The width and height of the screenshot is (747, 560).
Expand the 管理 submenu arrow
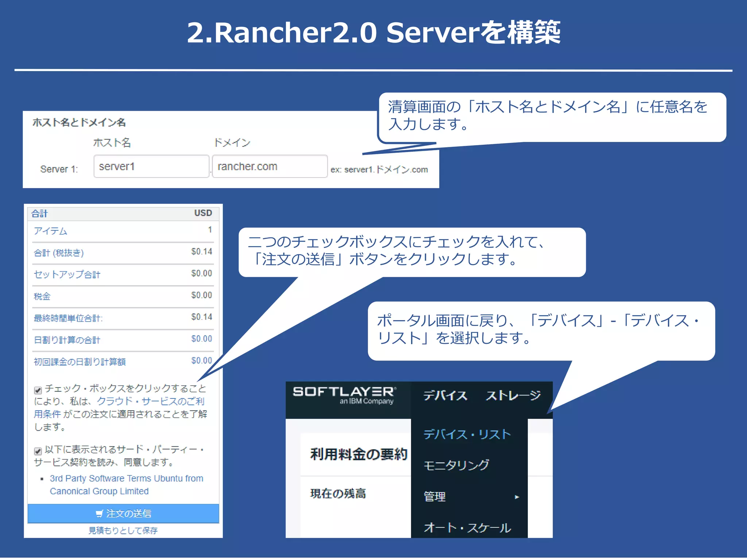[517, 497]
